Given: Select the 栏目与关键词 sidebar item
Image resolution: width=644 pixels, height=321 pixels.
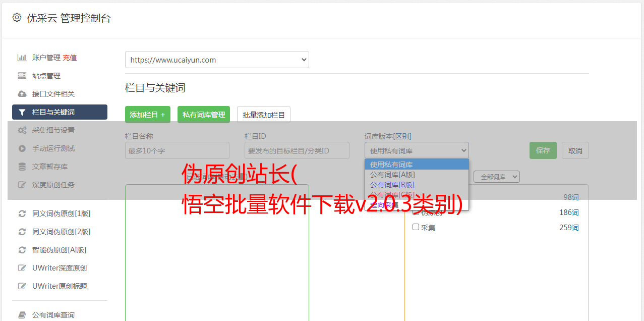Looking at the screenshot, I should click(x=60, y=112).
